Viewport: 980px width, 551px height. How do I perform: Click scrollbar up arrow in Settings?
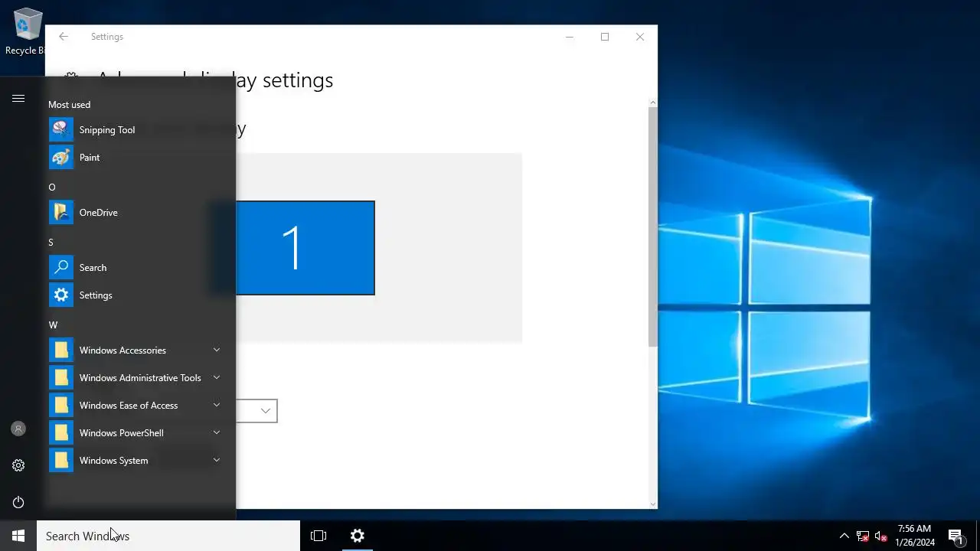point(652,102)
